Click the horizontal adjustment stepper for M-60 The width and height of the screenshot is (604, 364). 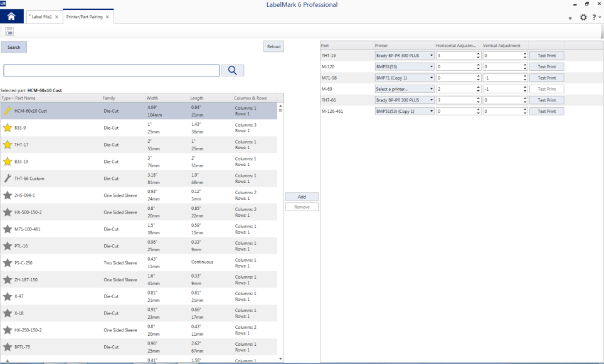478,89
